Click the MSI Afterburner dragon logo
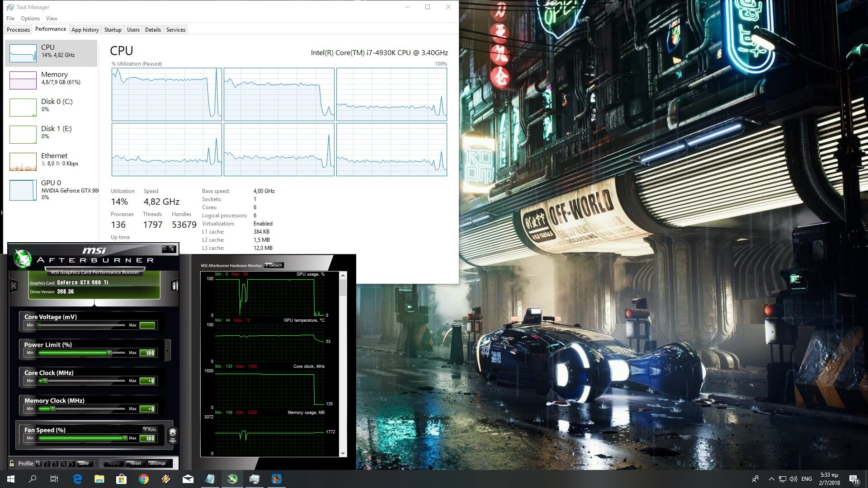Screen dimensions: 868x488 point(22,258)
